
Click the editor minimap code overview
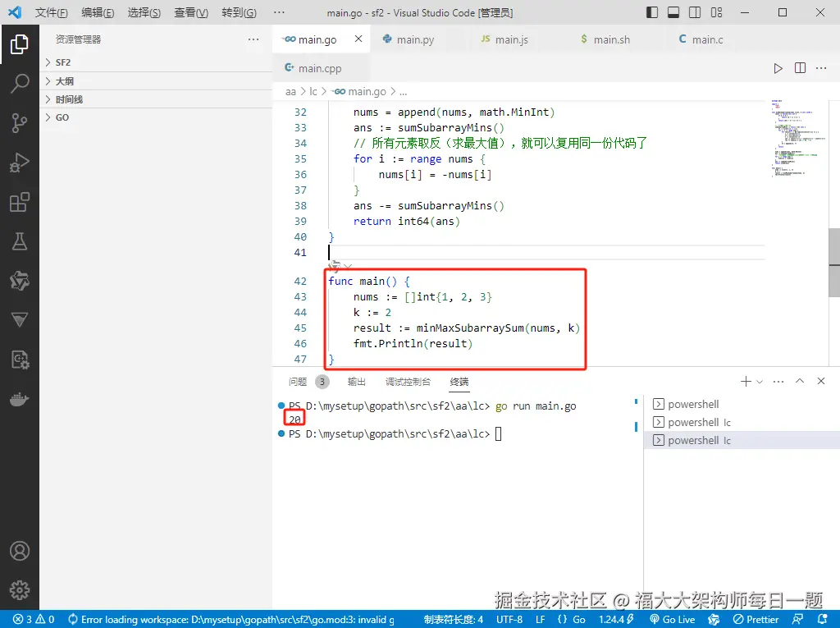point(797,139)
